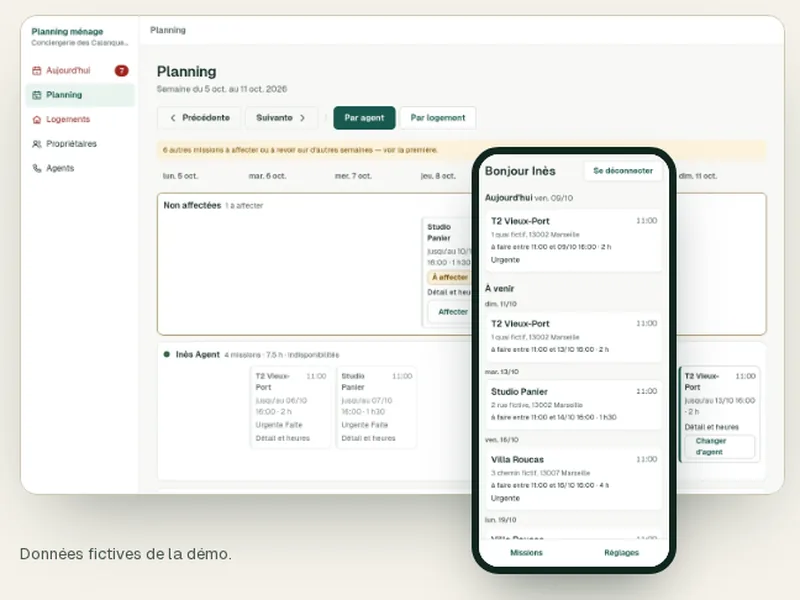Expand Détail et heures on T2 Vieux-Port 06/10
The width and height of the screenshot is (800, 600).
283,438
